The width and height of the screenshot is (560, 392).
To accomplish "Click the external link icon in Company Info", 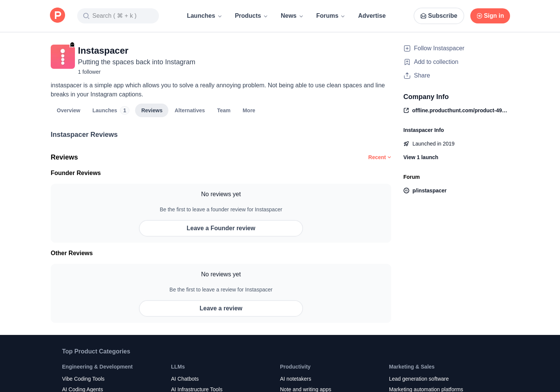I will tap(406, 110).
